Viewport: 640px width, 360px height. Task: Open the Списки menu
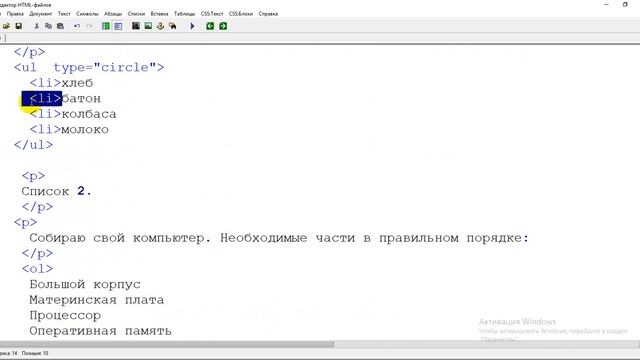click(x=136, y=14)
